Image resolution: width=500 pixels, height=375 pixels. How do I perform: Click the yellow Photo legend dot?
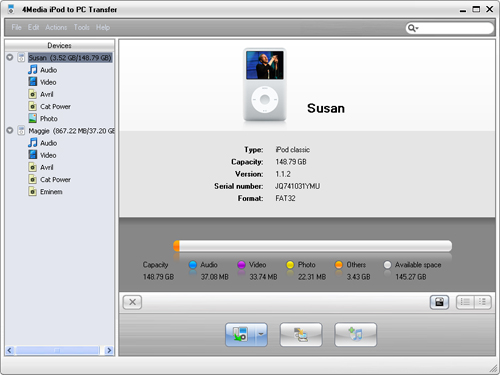click(x=290, y=265)
